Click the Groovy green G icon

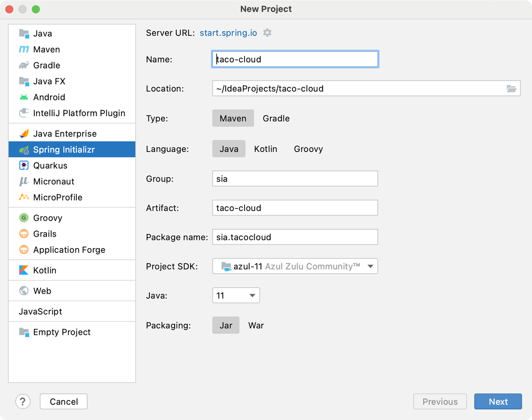point(24,218)
